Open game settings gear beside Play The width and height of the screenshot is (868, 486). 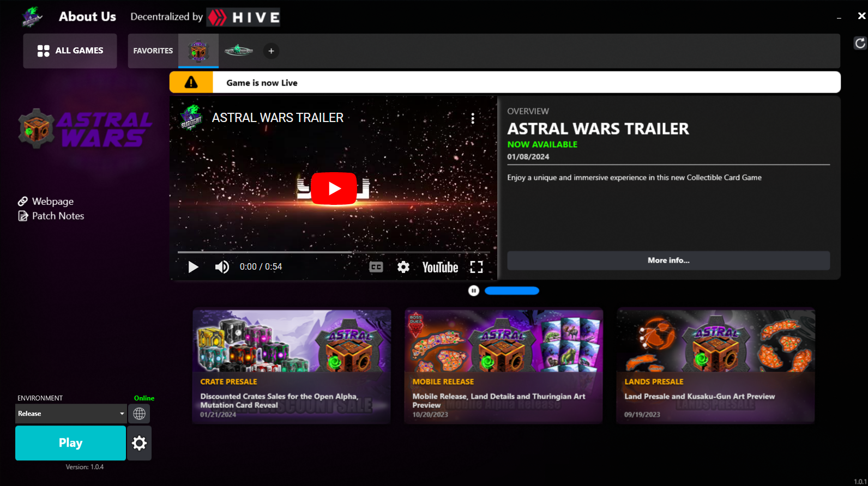(140, 443)
